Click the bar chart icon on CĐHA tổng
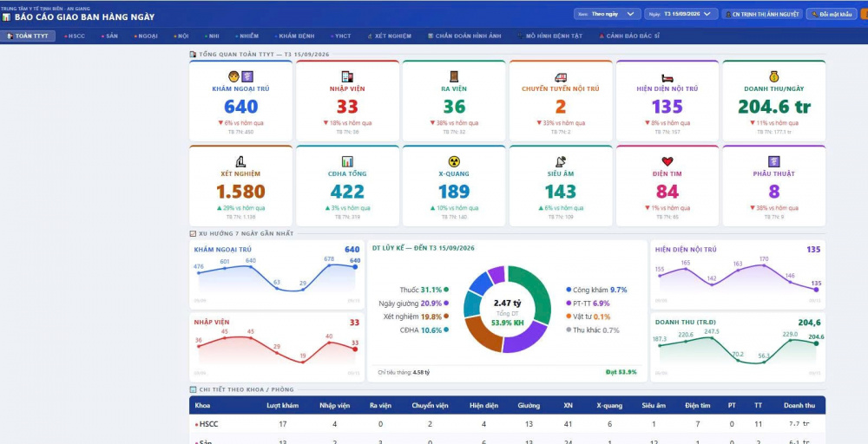 pyautogui.click(x=347, y=161)
